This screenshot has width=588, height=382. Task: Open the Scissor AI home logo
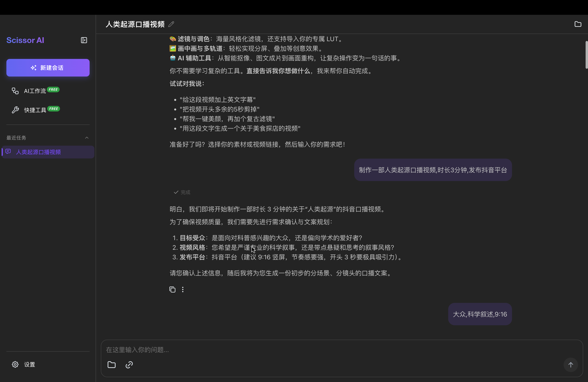[25, 40]
